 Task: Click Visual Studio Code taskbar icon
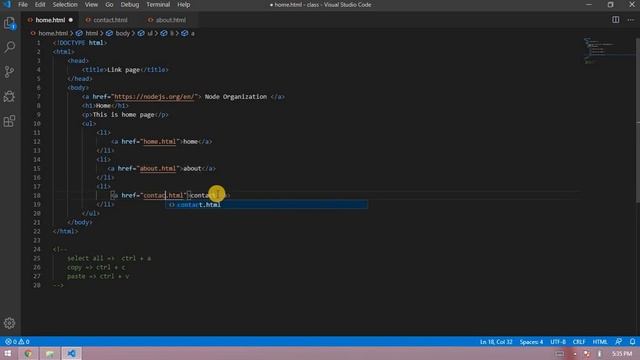[71, 353]
